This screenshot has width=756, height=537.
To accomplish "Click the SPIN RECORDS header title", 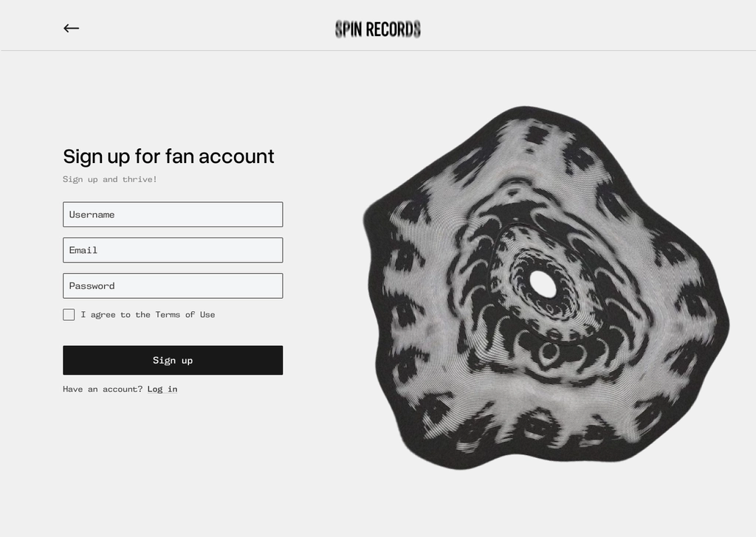I will click(x=377, y=30).
